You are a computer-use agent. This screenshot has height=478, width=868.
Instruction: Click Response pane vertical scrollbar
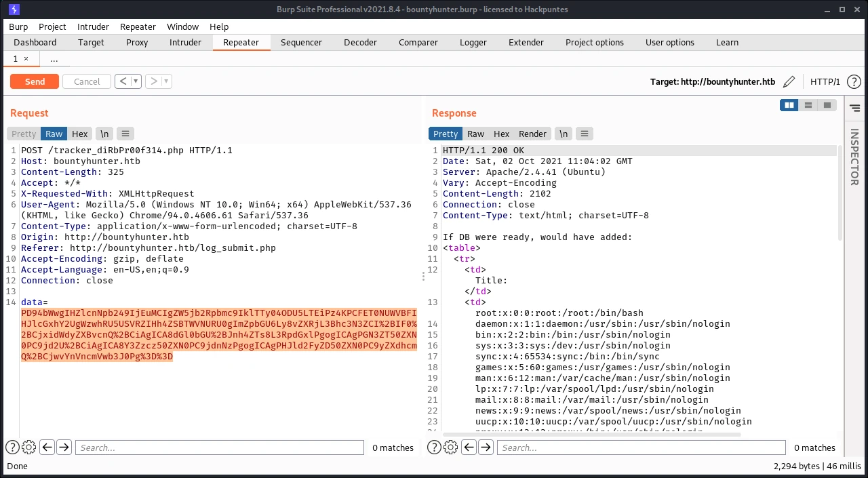[x=840, y=193]
